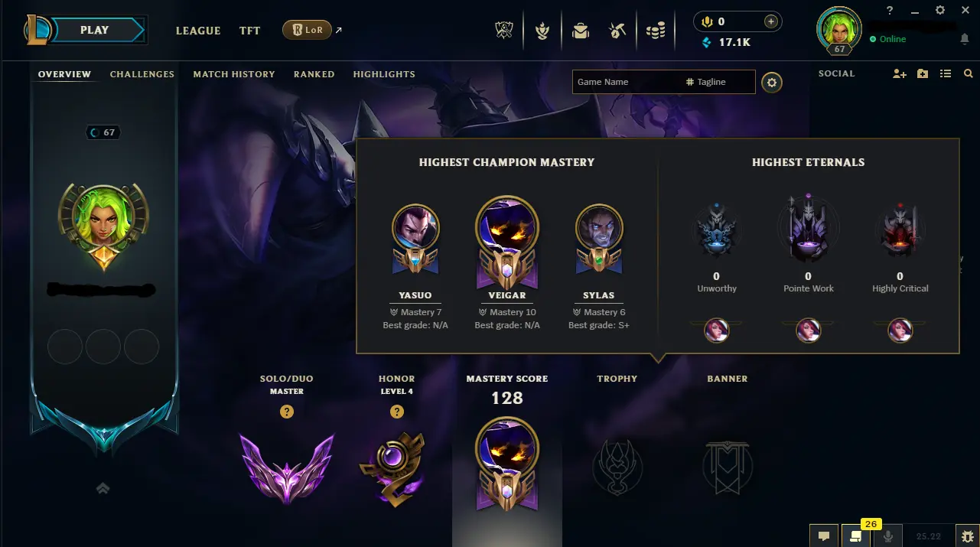The width and height of the screenshot is (980, 547).
Task: Open the friends list sort options
Action: tap(946, 73)
